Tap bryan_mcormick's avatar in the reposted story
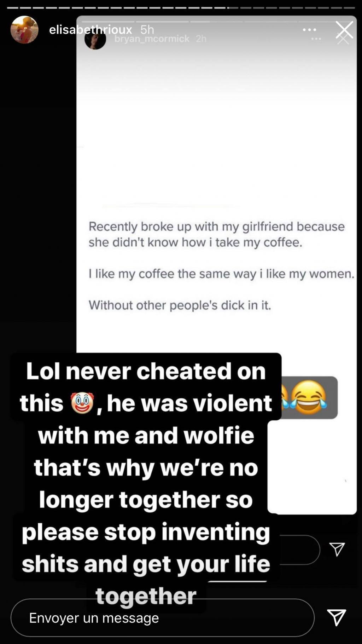The image size is (362, 644). coord(95,39)
